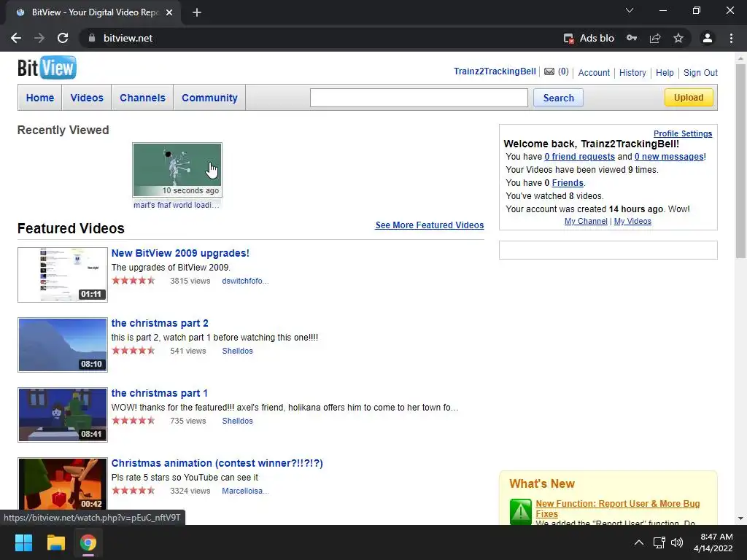Image resolution: width=747 pixels, height=560 pixels.
Task: Open the taskbar clock and date
Action: point(713,542)
